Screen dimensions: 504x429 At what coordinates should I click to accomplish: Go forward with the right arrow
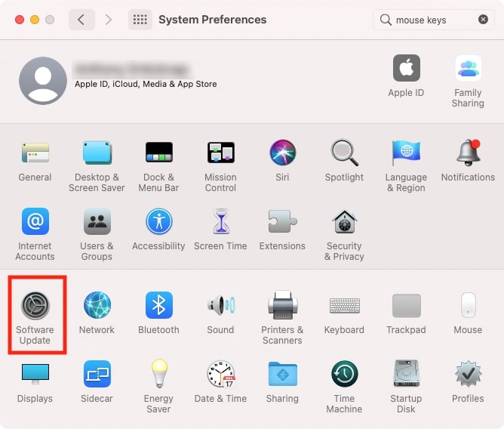pyautogui.click(x=109, y=20)
